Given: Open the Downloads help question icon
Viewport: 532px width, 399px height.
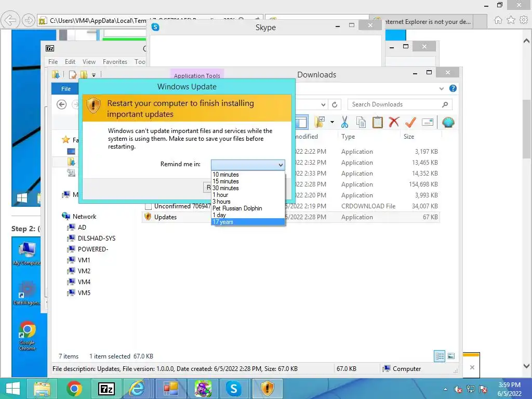Looking at the screenshot, I should (453, 88).
